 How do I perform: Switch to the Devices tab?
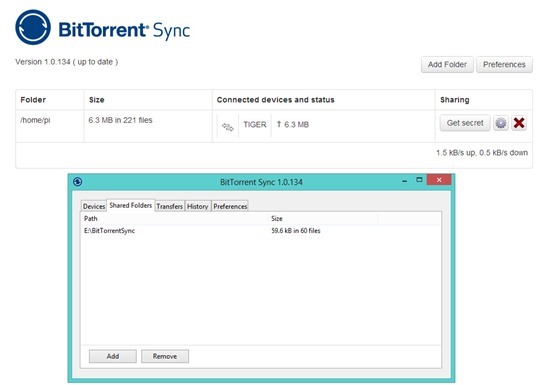point(94,206)
